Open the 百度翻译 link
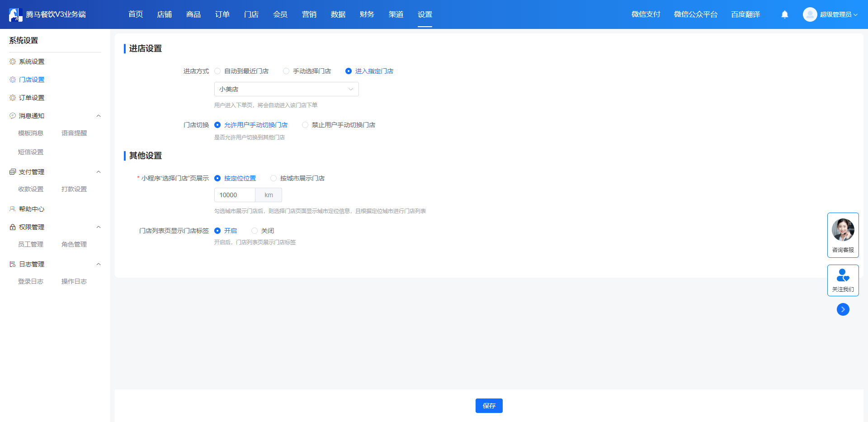Screen dimensions: 868x422 click(745, 14)
